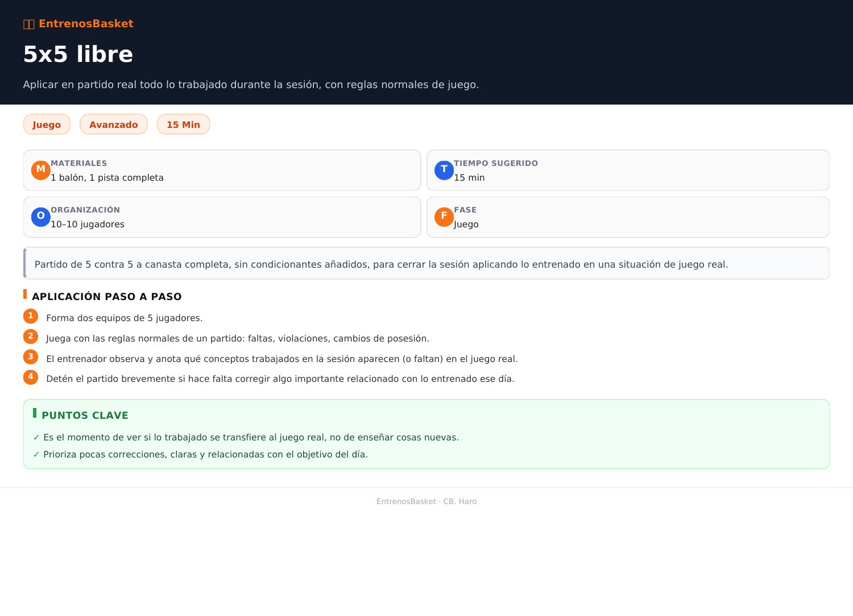This screenshot has width=853, height=616.
Task: Click step number 1 badge
Action: coord(31,316)
